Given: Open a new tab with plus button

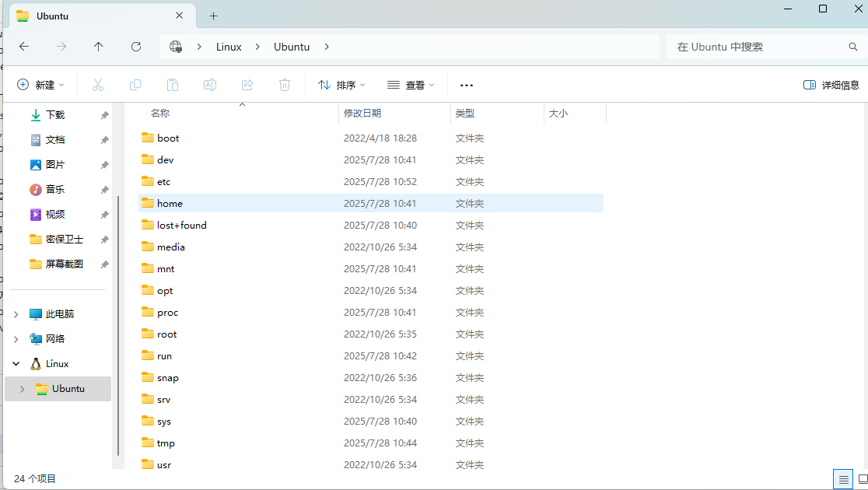Looking at the screenshot, I should (214, 16).
